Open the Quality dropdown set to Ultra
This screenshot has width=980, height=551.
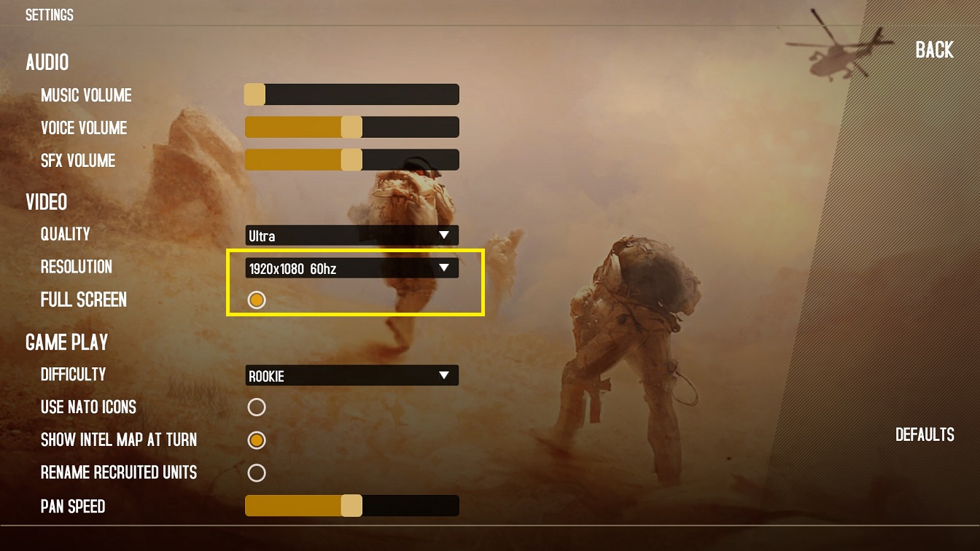352,235
